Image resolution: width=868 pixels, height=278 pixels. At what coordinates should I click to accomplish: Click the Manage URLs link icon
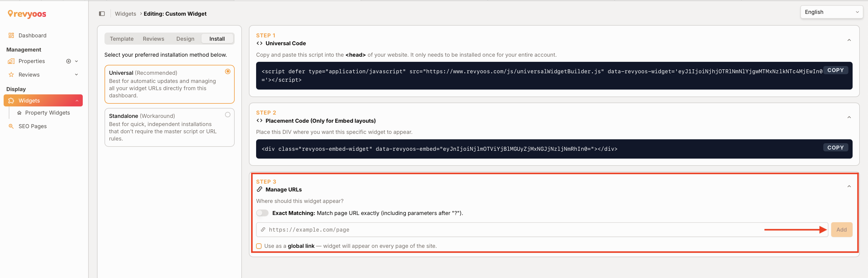[x=259, y=189]
